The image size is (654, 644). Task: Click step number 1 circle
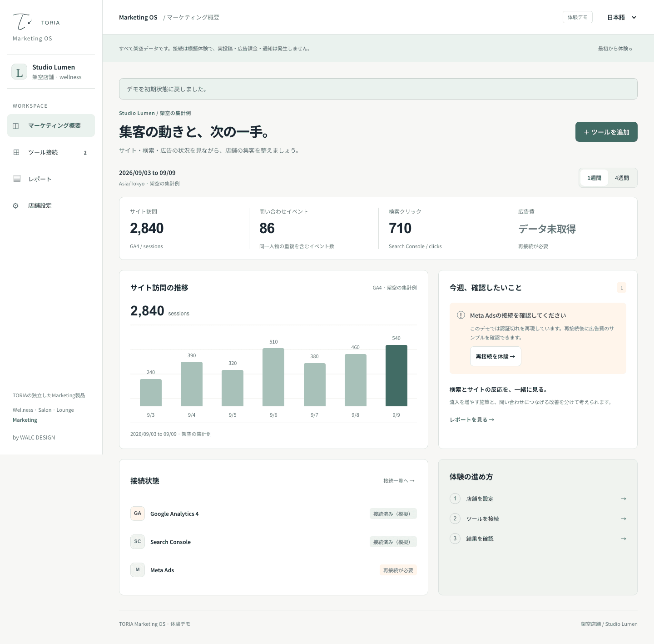click(x=455, y=499)
